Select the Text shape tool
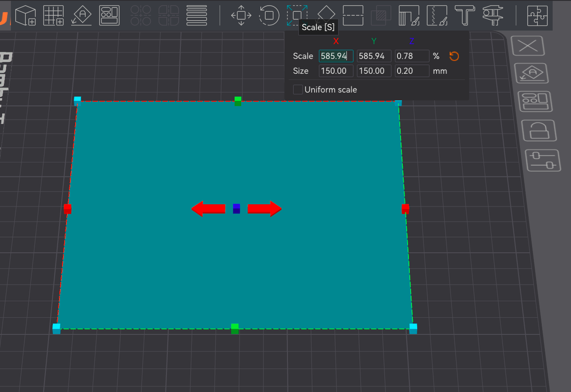 pyautogui.click(x=465, y=15)
